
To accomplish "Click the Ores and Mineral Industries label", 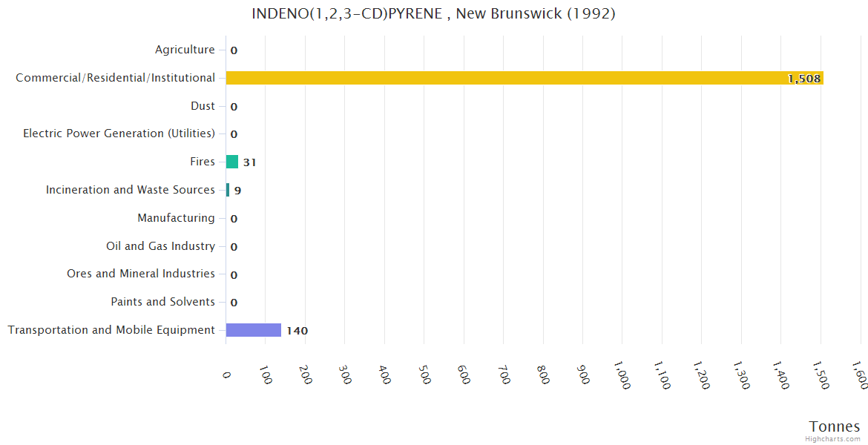I will 141,274.
